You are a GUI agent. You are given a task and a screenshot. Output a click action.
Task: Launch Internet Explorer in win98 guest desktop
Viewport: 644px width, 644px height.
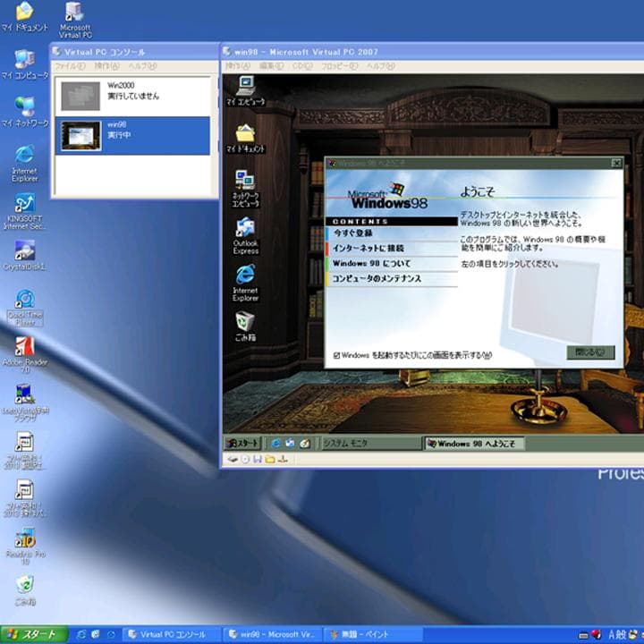click(x=246, y=284)
